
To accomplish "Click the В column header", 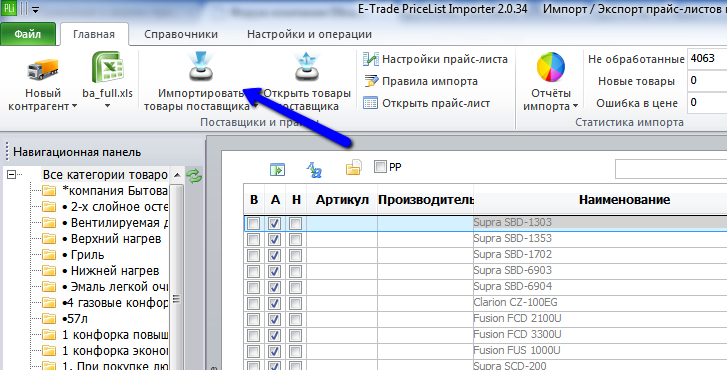I will [x=254, y=200].
